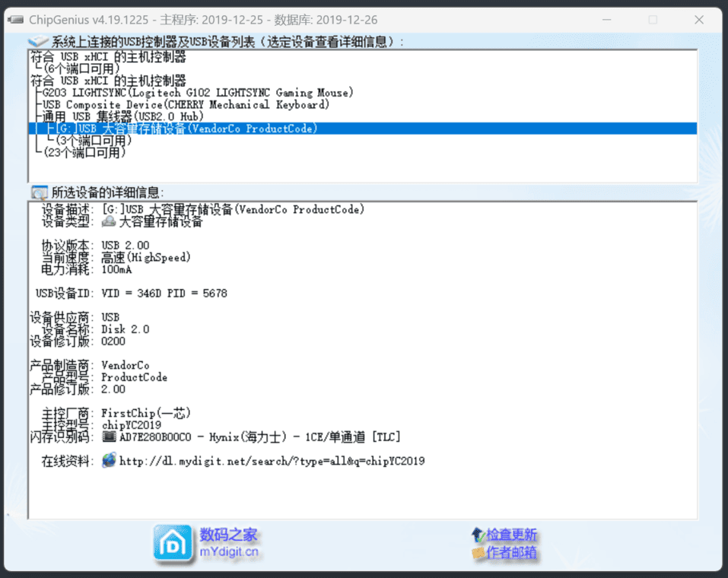The width and height of the screenshot is (728, 578).
Task: Click the VID = 346D PID = 5678 text
Action: 164,294
